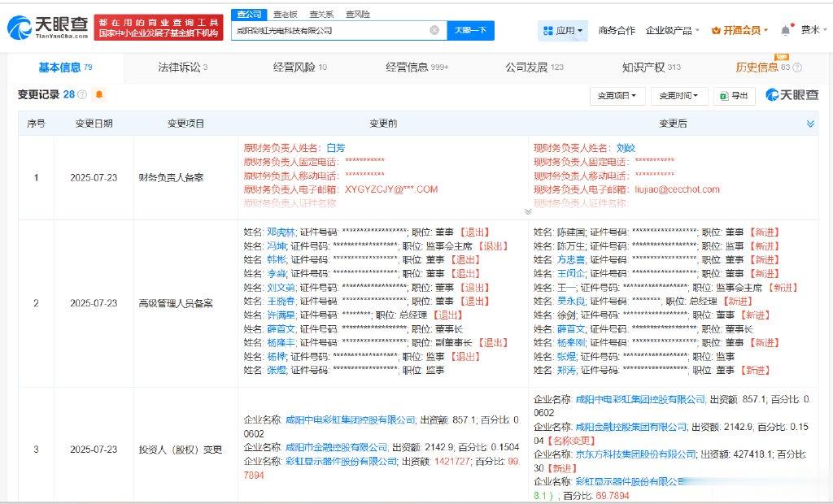Click the orange alert bell beside 变更记录
833x504 pixels.
pos(98,94)
